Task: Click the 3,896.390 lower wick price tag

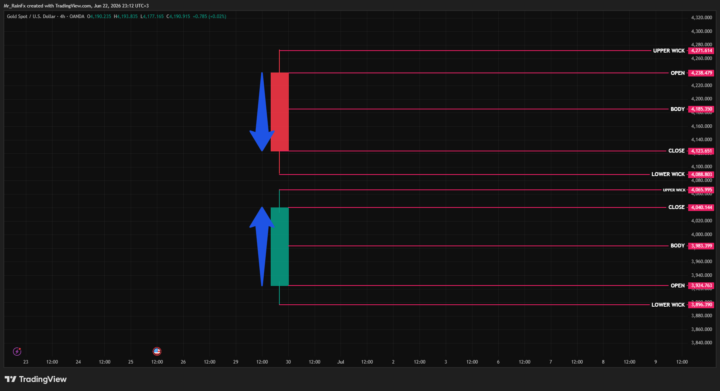Action: tap(701, 305)
